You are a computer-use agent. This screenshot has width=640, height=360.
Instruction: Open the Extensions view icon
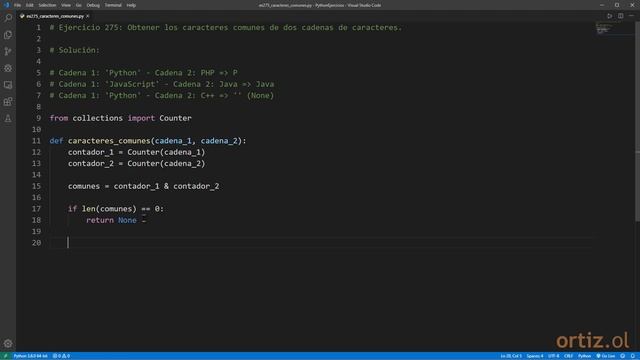[8, 102]
